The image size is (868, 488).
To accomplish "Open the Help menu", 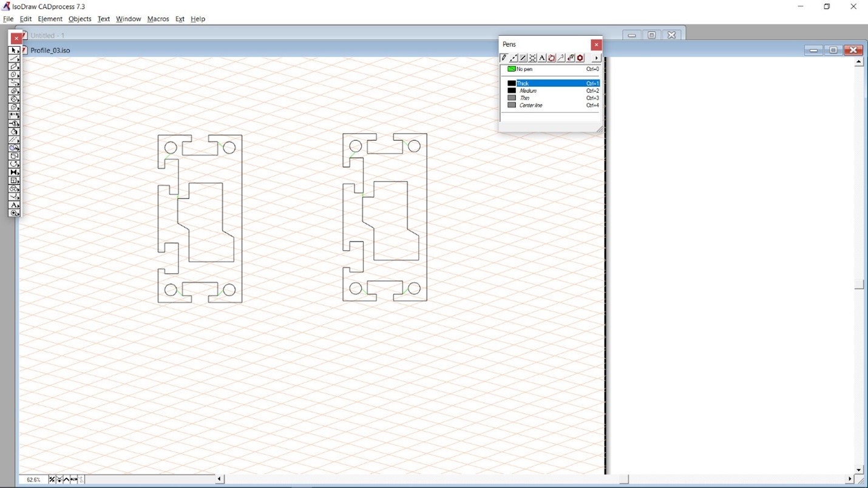I will click(198, 19).
